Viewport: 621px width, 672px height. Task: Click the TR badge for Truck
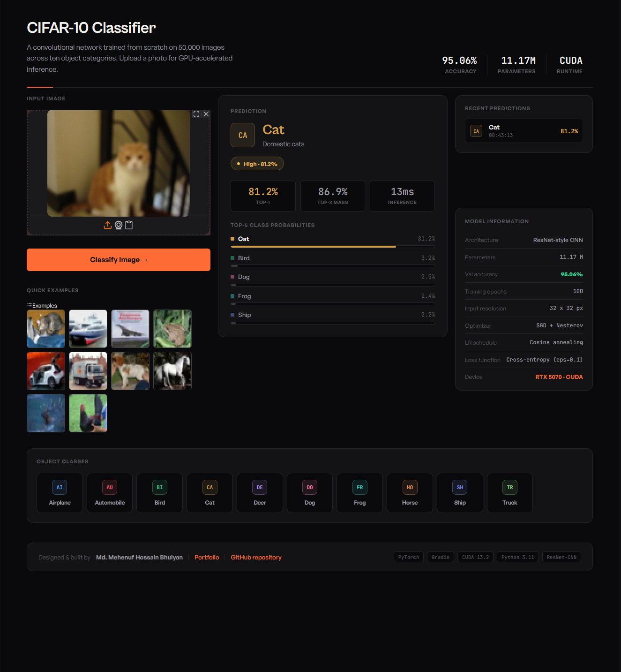[x=510, y=487]
